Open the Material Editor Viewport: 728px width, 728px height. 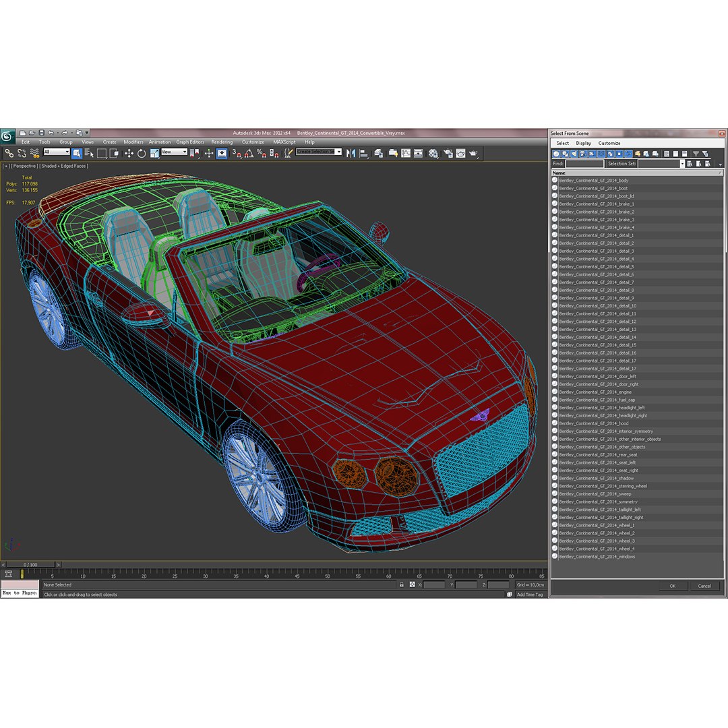tap(433, 153)
